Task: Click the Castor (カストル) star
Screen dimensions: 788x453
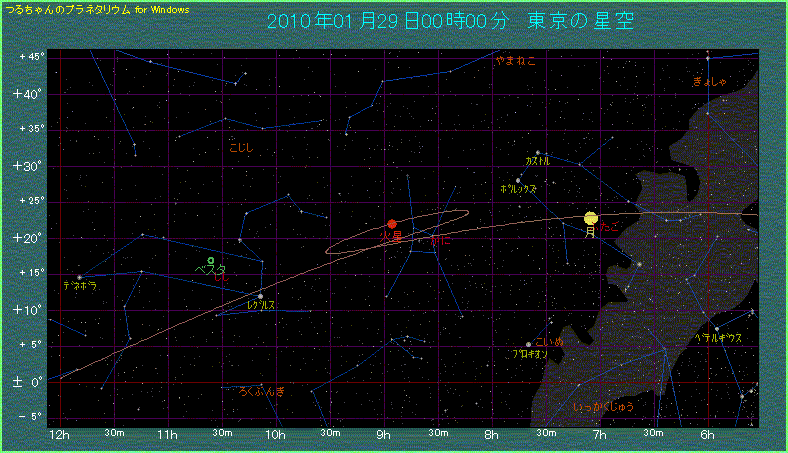Action: [x=538, y=153]
